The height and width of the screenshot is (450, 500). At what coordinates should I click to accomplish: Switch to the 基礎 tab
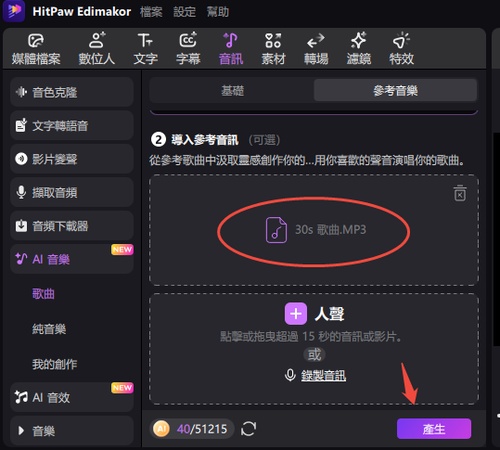click(232, 90)
